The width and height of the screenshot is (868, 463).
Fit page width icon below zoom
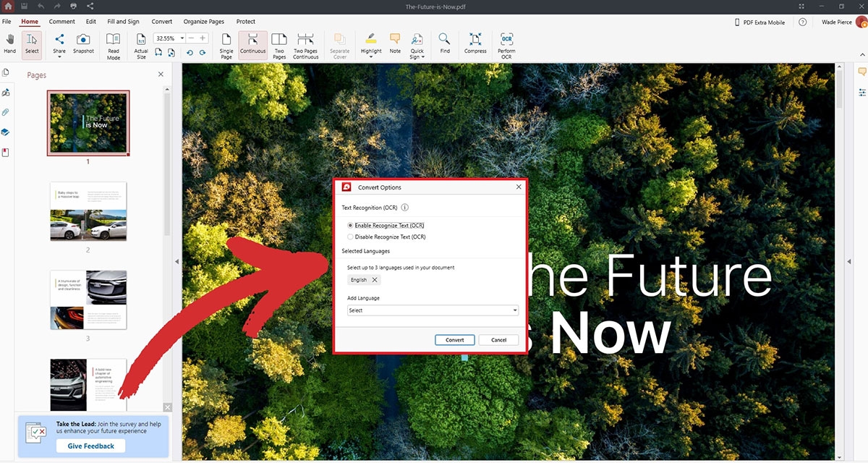point(158,53)
